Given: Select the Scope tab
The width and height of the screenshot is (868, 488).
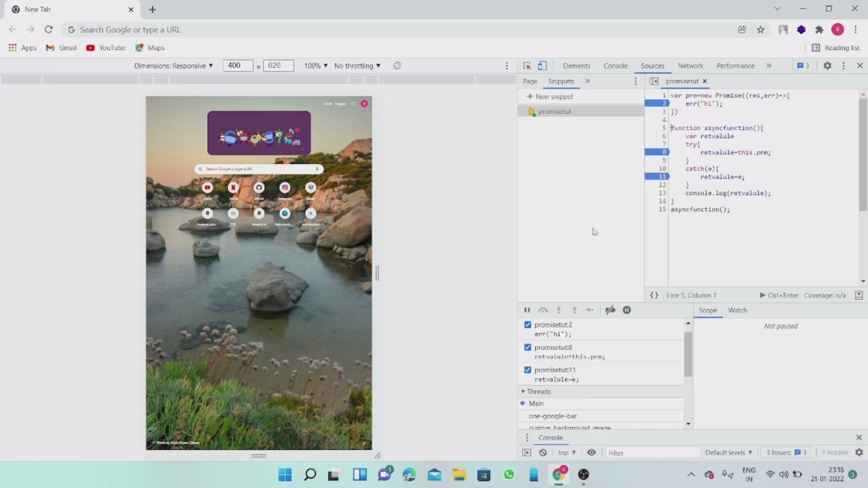Looking at the screenshot, I should click(x=708, y=310).
